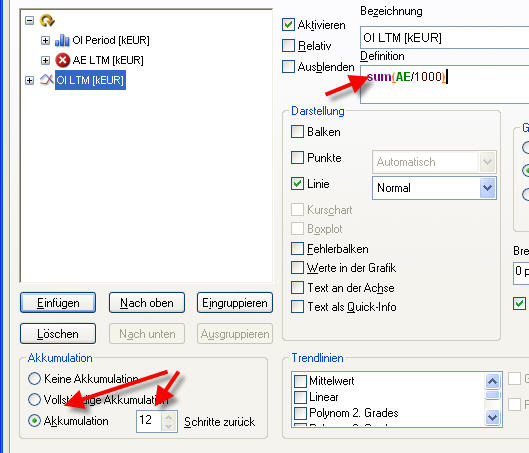The image size is (529, 453).
Task: Enable Text als Quick-Info
Action: 297,307
